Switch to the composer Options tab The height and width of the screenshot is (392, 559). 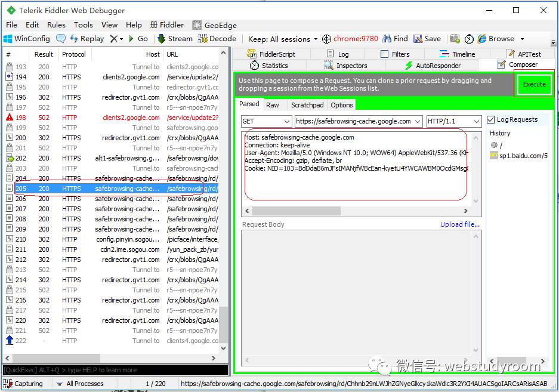tap(341, 105)
